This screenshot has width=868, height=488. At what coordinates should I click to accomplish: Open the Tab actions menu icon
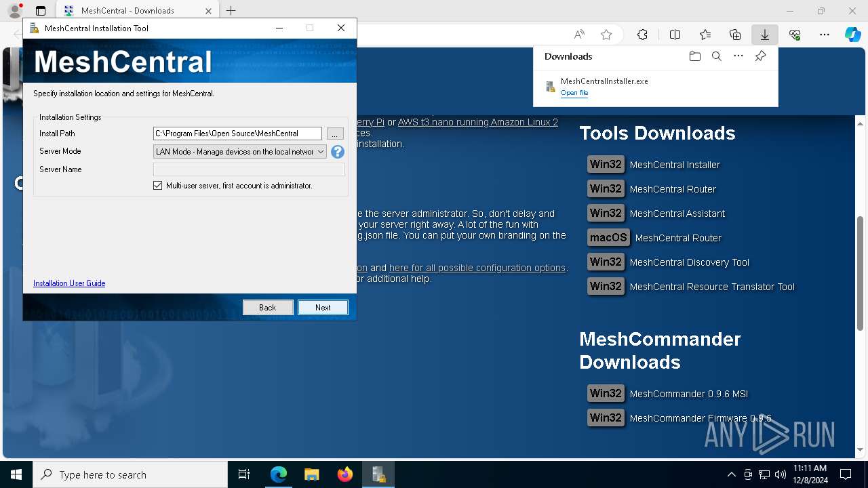coord(41,11)
